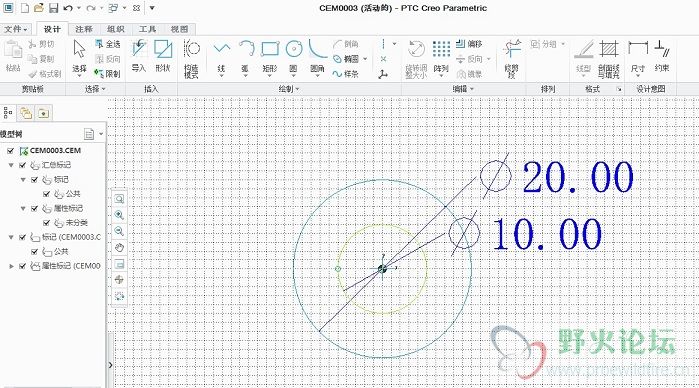Click zoom in icon on view toolbar
The height and width of the screenshot is (388, 699).
point(119,215)
